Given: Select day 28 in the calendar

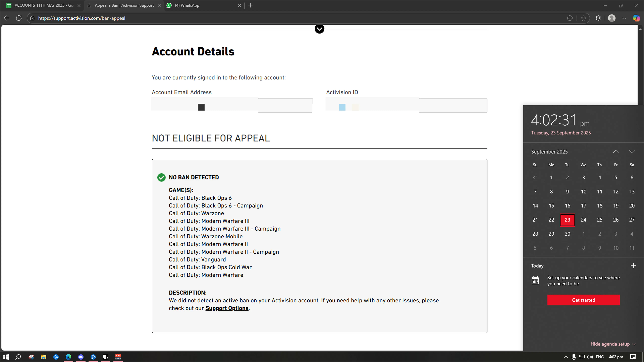Looking at the screenshot, I should coord(535,234).
